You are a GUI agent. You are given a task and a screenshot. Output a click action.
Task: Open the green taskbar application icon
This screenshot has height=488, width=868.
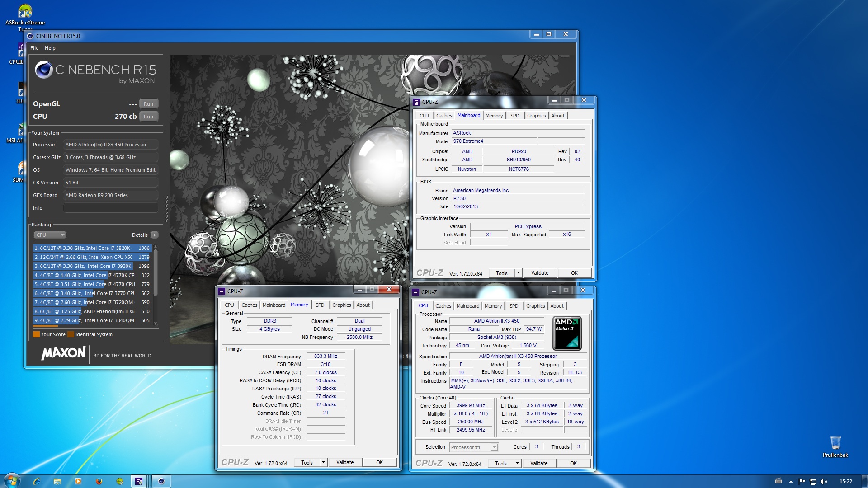click(120, 481)
